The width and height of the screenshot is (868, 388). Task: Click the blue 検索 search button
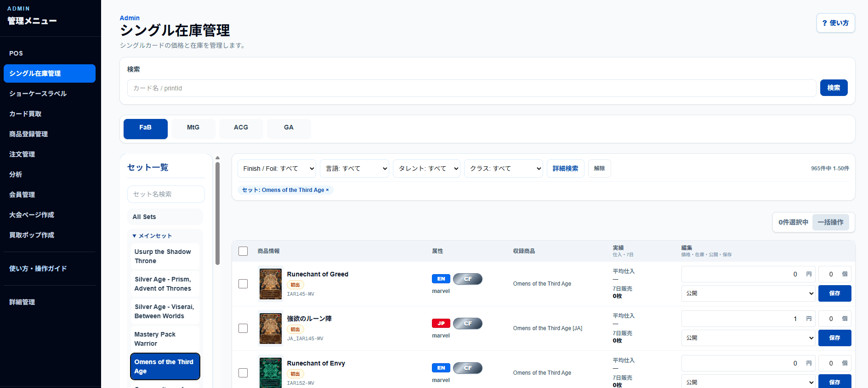834,88
